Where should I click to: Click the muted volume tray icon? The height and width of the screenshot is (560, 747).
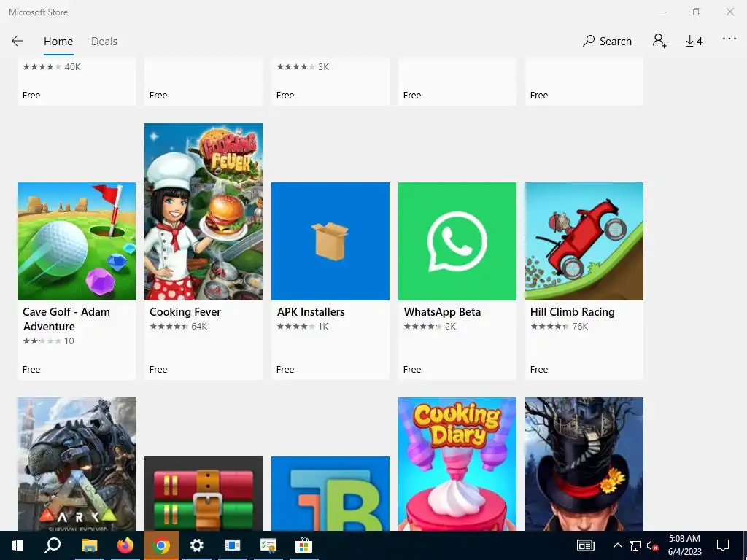pyautogui.click(x=653, y=545)
